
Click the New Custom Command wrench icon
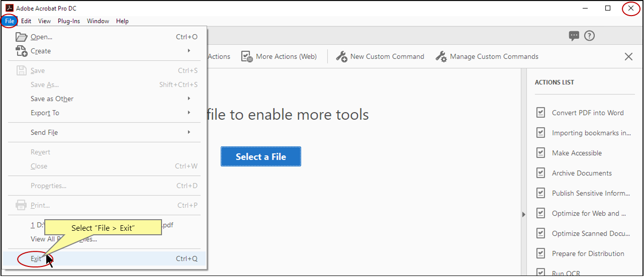(x=342, y=56)
